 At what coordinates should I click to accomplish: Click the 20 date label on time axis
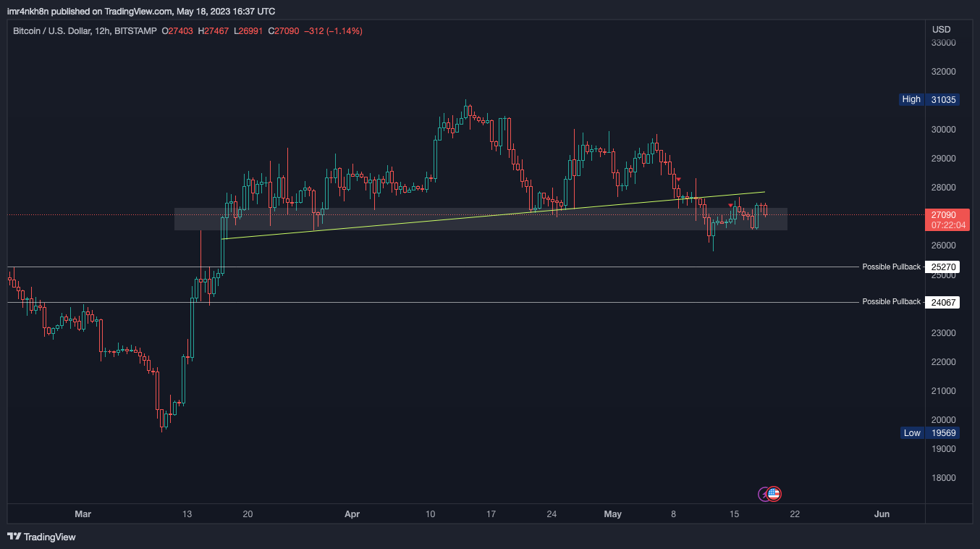(248, 514)
